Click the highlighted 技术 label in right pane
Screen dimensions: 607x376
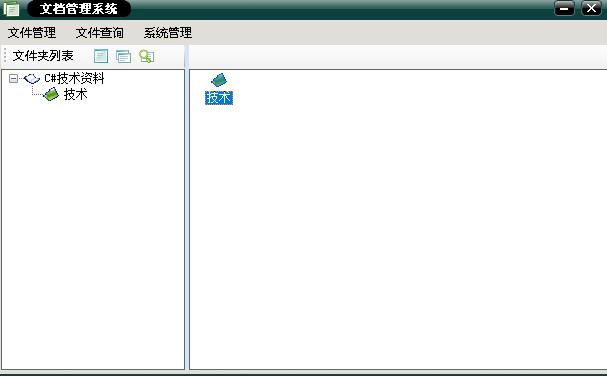(x=219, y=98)
